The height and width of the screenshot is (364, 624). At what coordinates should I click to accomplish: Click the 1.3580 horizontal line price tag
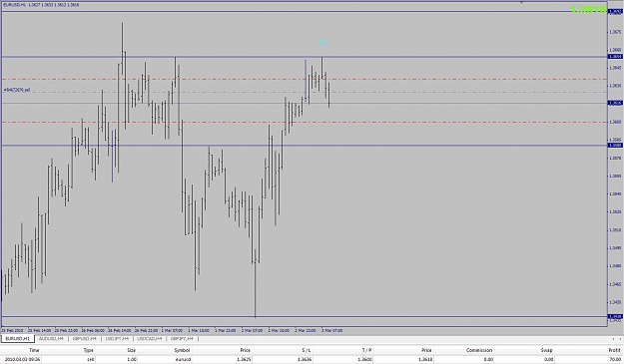pos(615,146)
